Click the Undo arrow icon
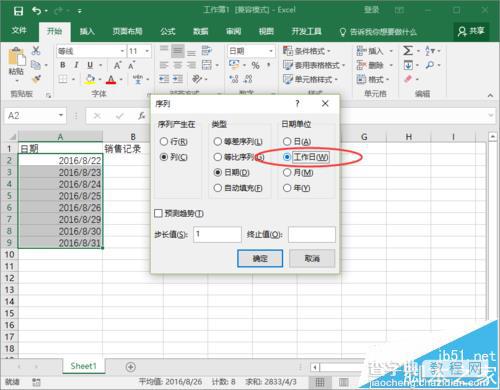 tap(37, 11)
